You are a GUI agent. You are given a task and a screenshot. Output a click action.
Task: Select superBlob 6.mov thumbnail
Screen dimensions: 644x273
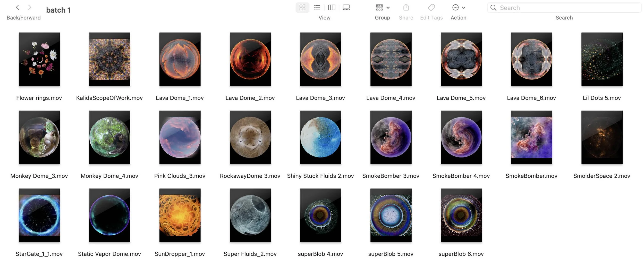461,215
